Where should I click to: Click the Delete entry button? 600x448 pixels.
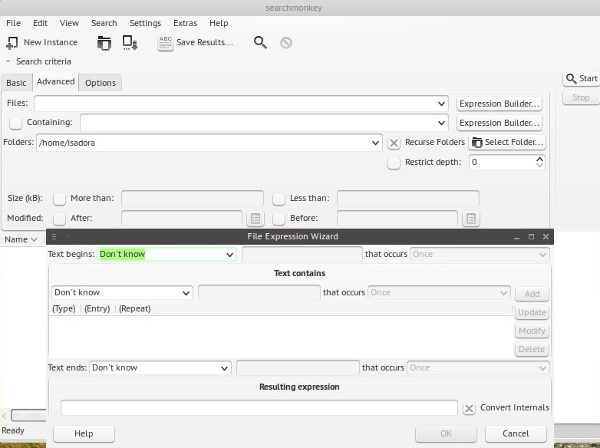coord(532,349)
